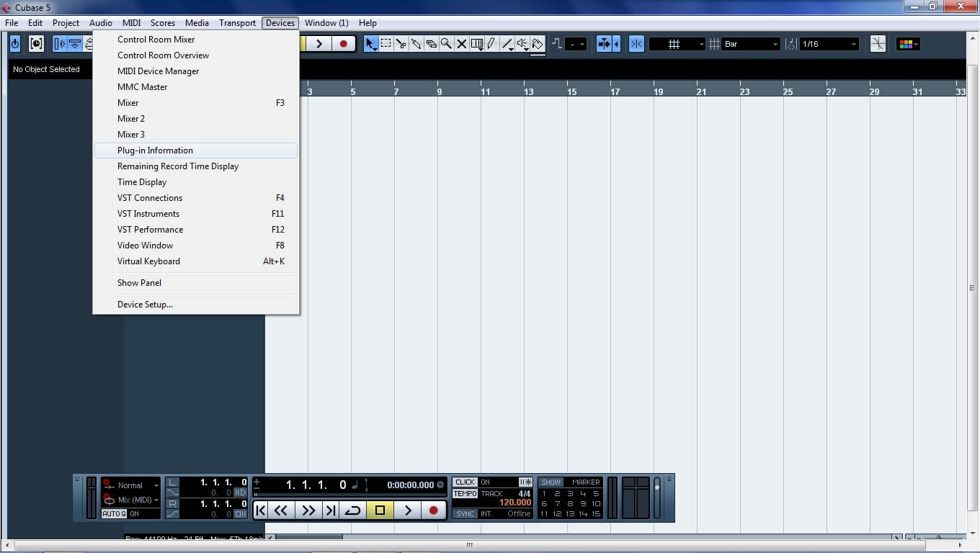The width and height of the screenshot is (980, 553).
Task: Select the Glue tool
Action: click(x=416, y=44)
